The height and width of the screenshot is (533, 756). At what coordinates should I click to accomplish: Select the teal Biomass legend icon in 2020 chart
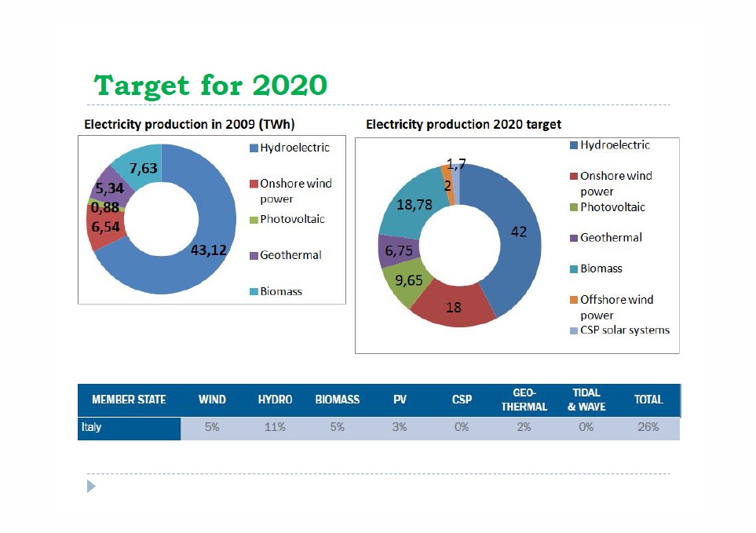coord(572,268)
